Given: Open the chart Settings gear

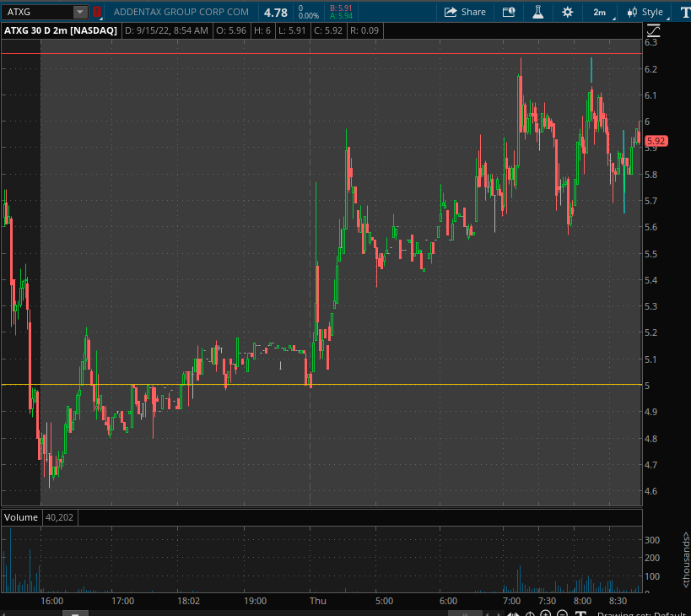Looking at the screenshot, I should click(567, 12).
